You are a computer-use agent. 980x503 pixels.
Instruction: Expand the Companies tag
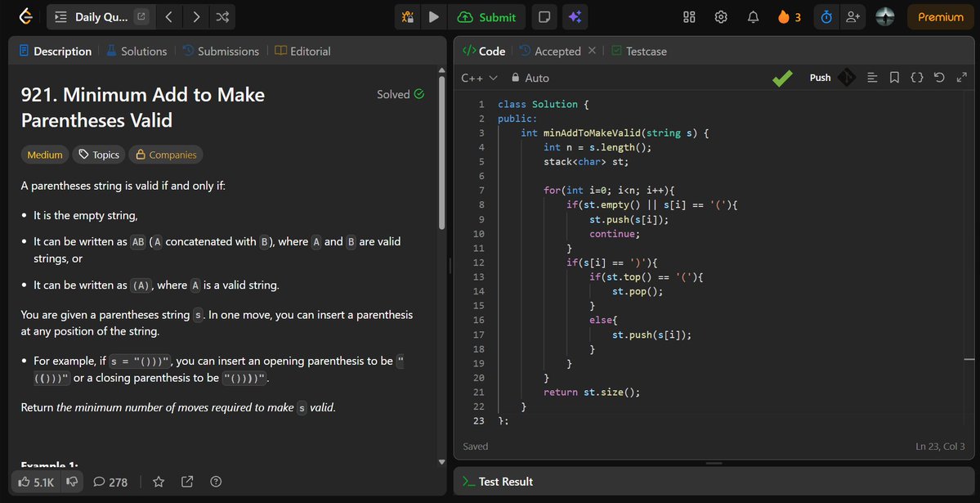166,155
